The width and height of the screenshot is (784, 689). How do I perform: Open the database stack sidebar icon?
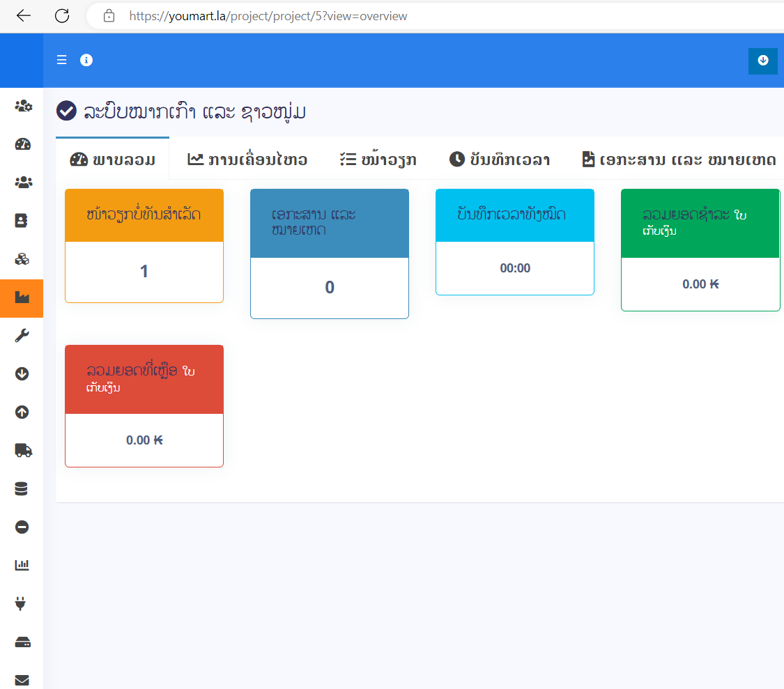click(x=22, y=488)
